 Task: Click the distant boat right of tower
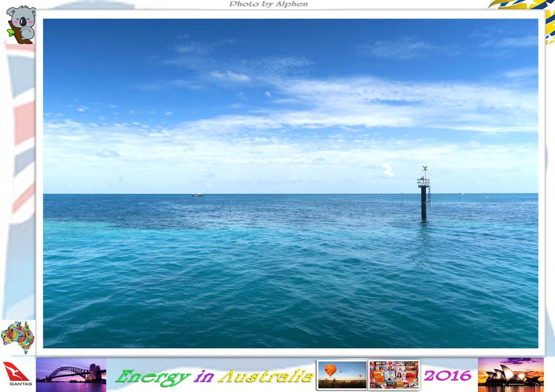[459, 193]
